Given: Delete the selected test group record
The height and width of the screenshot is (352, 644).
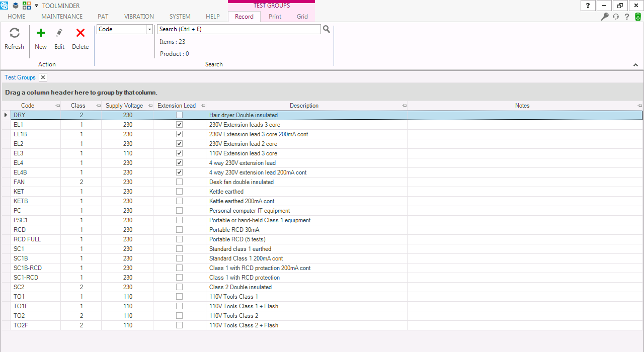Looking at the screenshot, I should (80, 39).
